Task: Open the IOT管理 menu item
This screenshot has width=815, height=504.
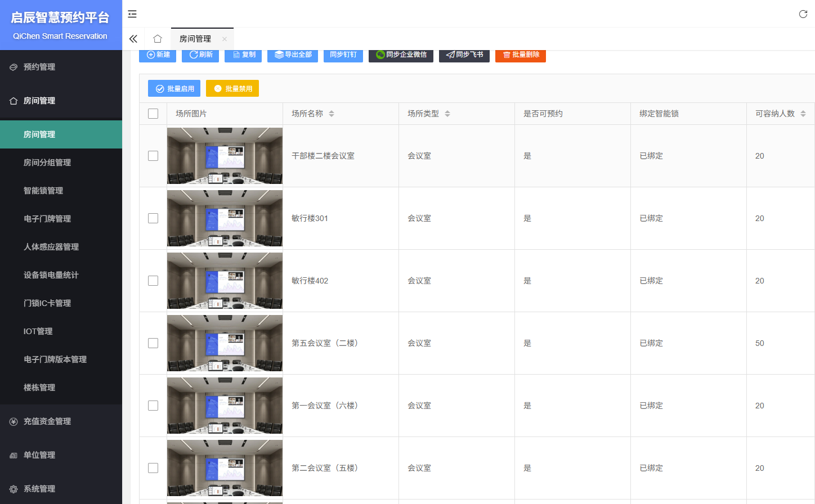Action: [61, 331]
